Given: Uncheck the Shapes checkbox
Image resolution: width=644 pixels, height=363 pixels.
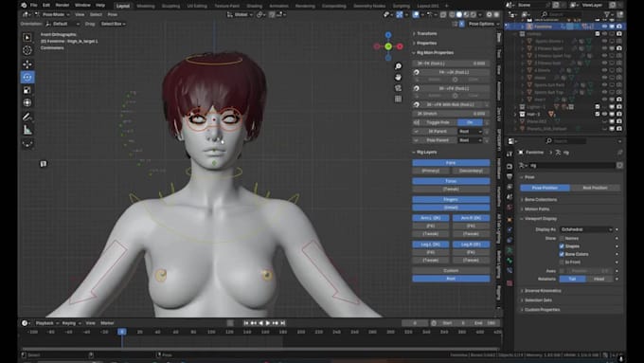Looking at the screenshot, I should click(x=562, y=246).
